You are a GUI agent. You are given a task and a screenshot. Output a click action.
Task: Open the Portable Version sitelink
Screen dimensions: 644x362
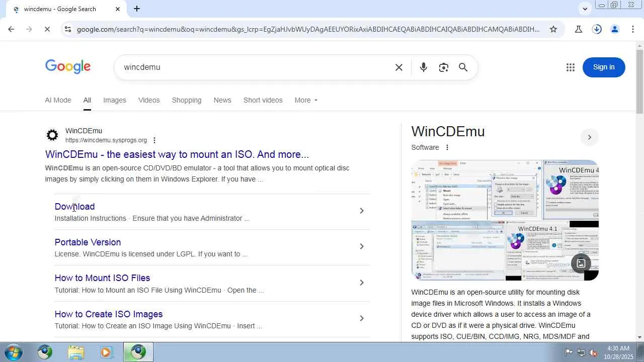[x=88, y=242]
